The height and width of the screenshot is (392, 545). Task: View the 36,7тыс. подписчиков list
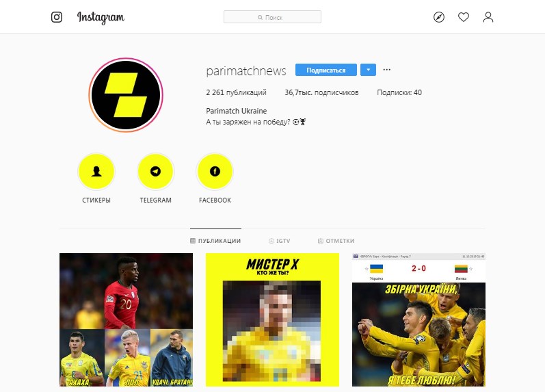[321, 92]
